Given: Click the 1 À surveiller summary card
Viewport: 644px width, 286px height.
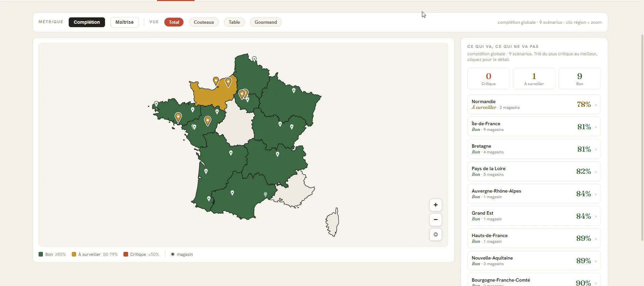Looking at the screenshot, I should tap(534, 78).
